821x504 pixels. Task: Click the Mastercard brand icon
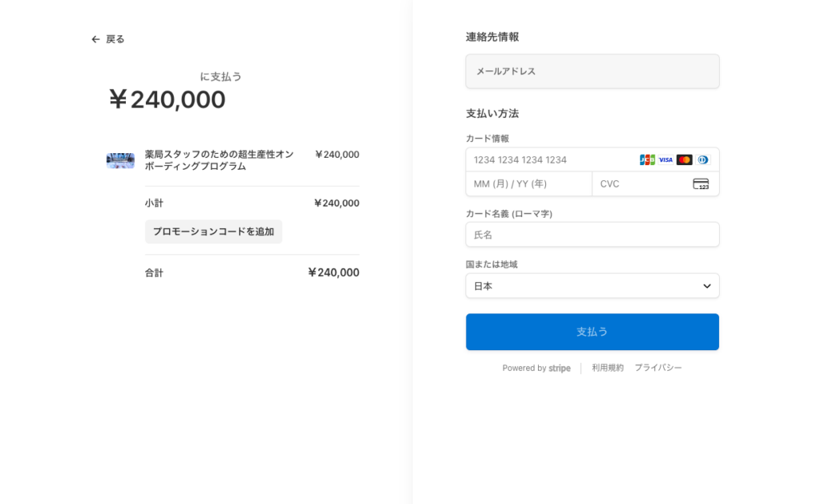tap(684, 159)
